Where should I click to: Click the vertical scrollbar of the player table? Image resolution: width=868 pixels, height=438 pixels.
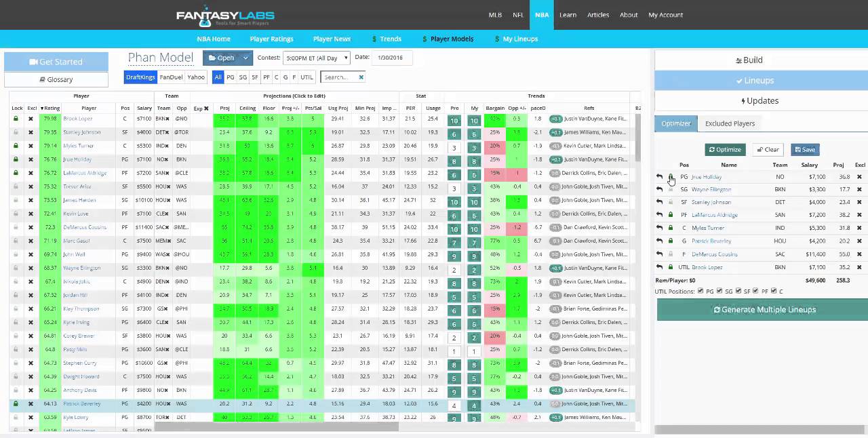pyautogui.click(x=637, y=136)
